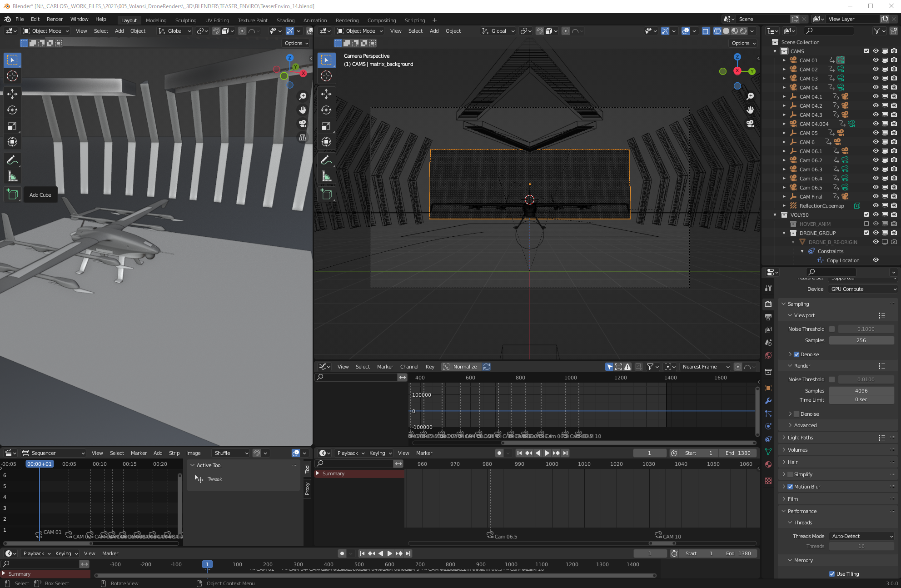Select the Annotate tool in camera viewport

pyautogui.click(x=326, y=160)
